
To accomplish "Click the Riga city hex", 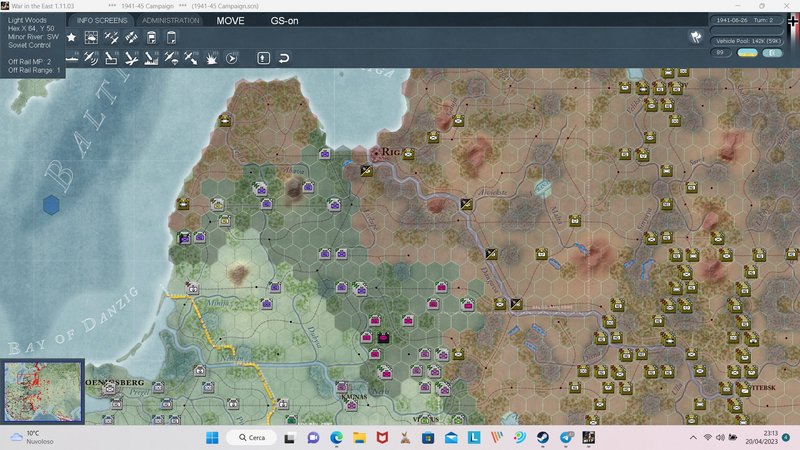I will (x=377, y=152).
